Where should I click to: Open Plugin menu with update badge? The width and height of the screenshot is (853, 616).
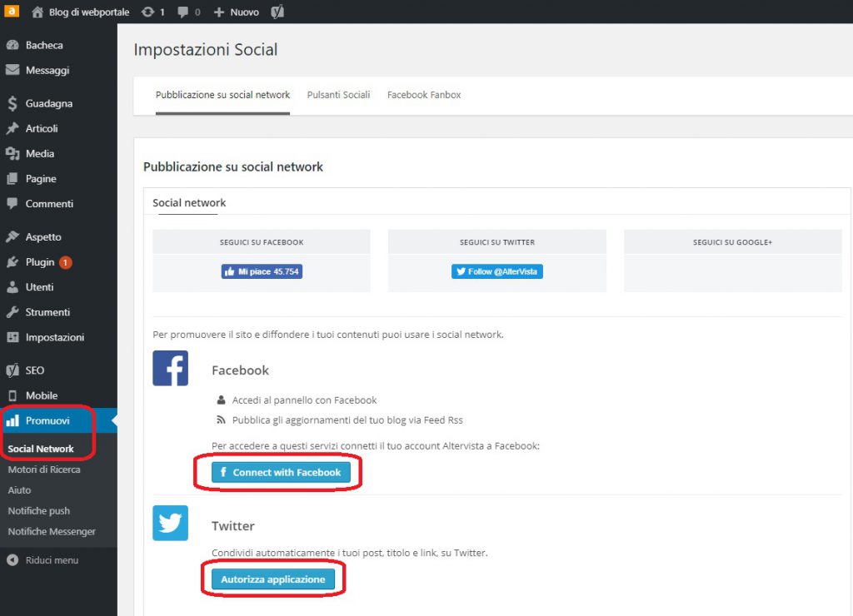40,262
